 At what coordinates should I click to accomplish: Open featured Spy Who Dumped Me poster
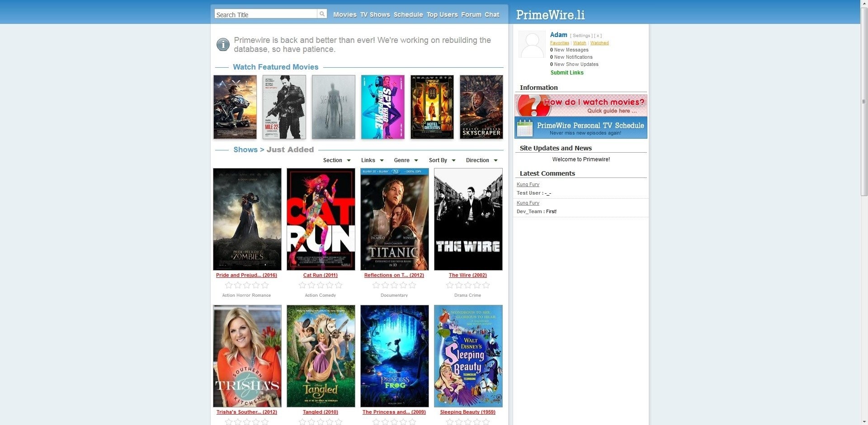(x=383, y=107)
